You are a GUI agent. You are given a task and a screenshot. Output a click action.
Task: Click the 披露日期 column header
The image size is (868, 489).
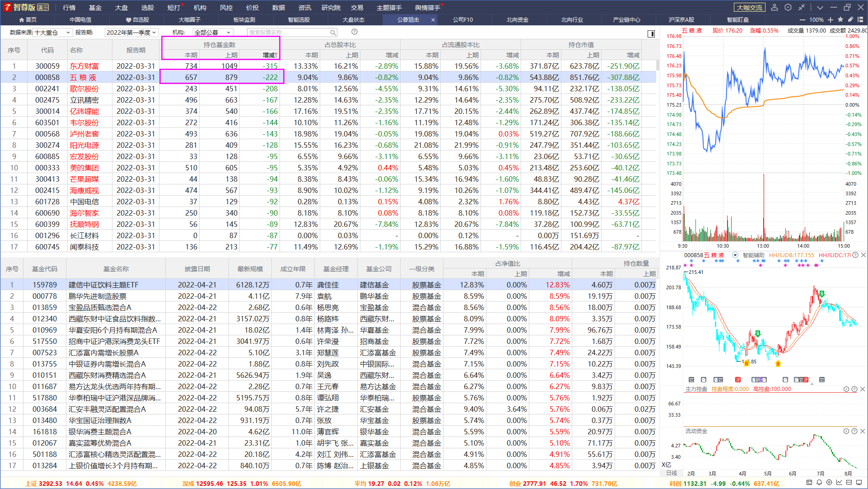pos(197,269)
